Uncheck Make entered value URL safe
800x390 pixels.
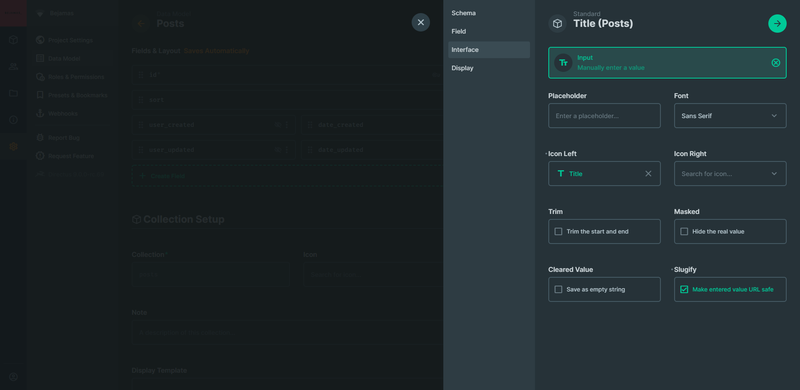(684, 289)
